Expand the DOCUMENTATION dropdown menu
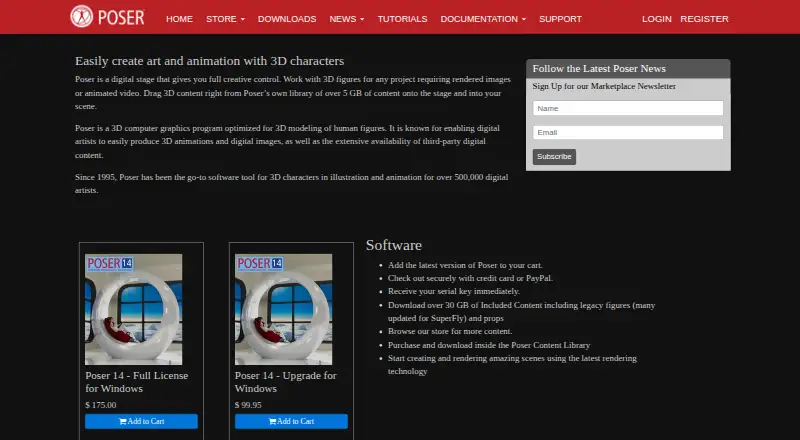The width and height of the screenshot is (800, 440). tap(483, 19)
